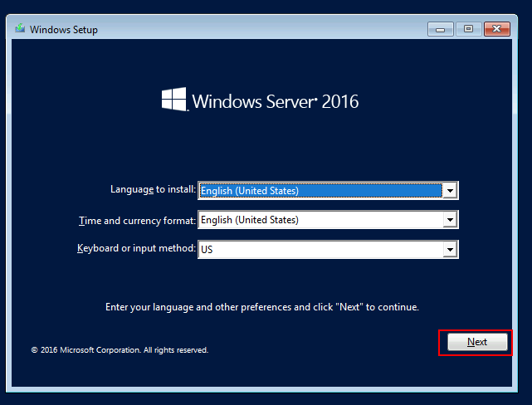Screen dimensions: 532x405
Task: Open the Time and currency format dropdown arrow
Action: click(450, 220)
